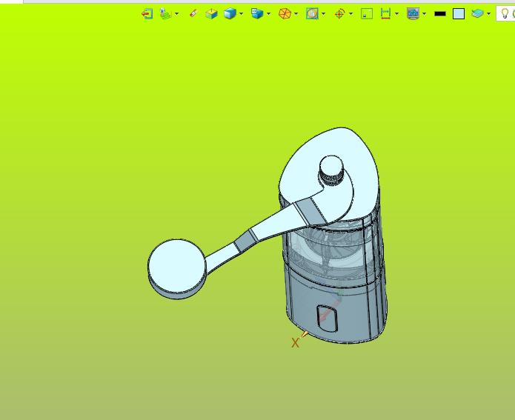Screen dimensions: 515x420
Task: Open dropdown next to green spiral sketch icon
Action: 177,14
